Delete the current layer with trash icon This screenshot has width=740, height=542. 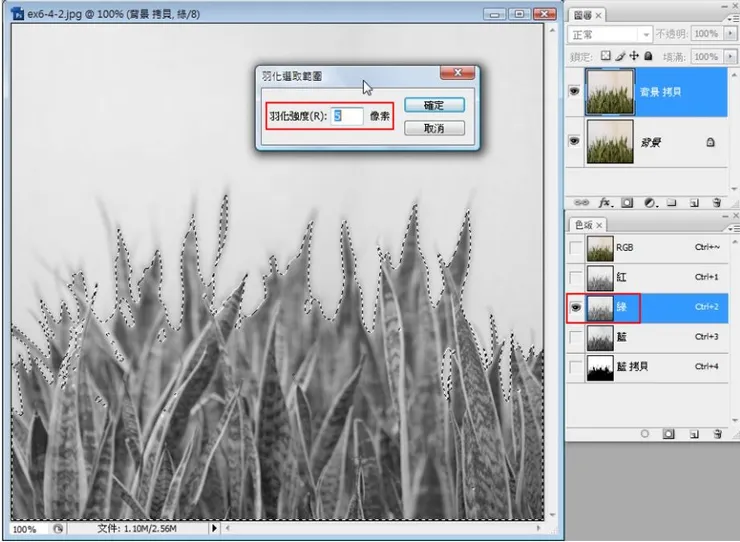(718, 201)
